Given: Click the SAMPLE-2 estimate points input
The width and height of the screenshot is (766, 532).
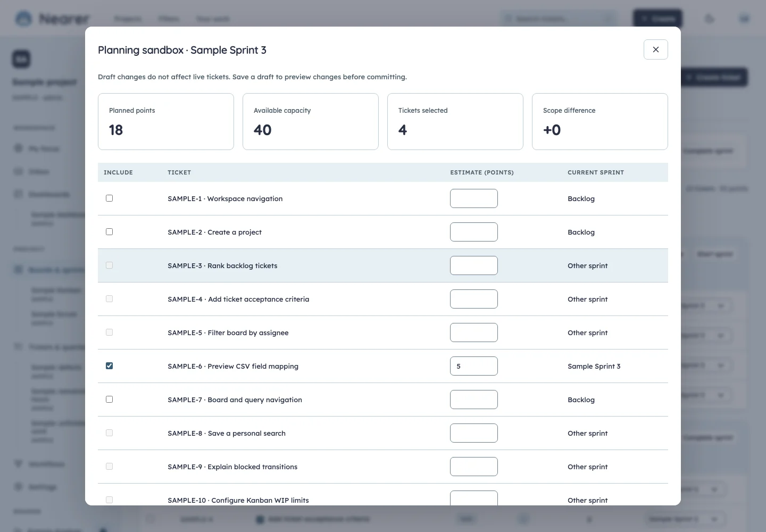Looking at the screenshot, I should (x=474, y=232).
